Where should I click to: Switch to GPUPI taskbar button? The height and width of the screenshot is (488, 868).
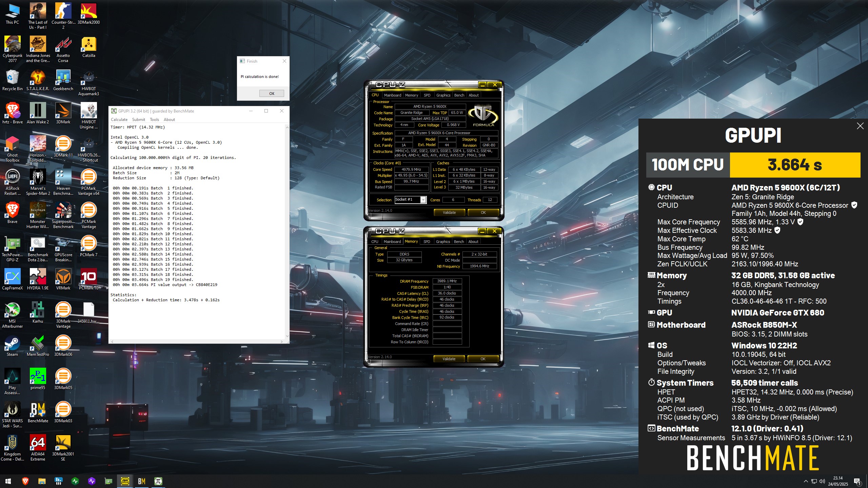[x=158, y=481]
